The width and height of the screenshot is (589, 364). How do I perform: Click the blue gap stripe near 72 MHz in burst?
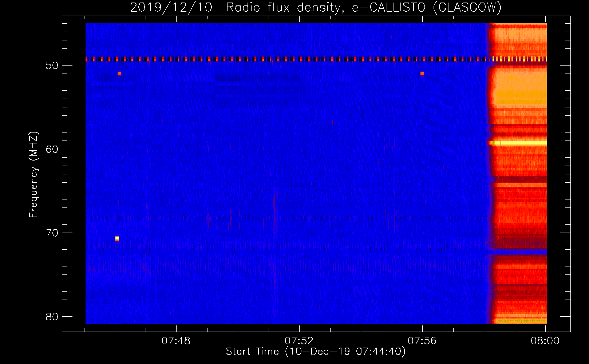coord(518,252)
